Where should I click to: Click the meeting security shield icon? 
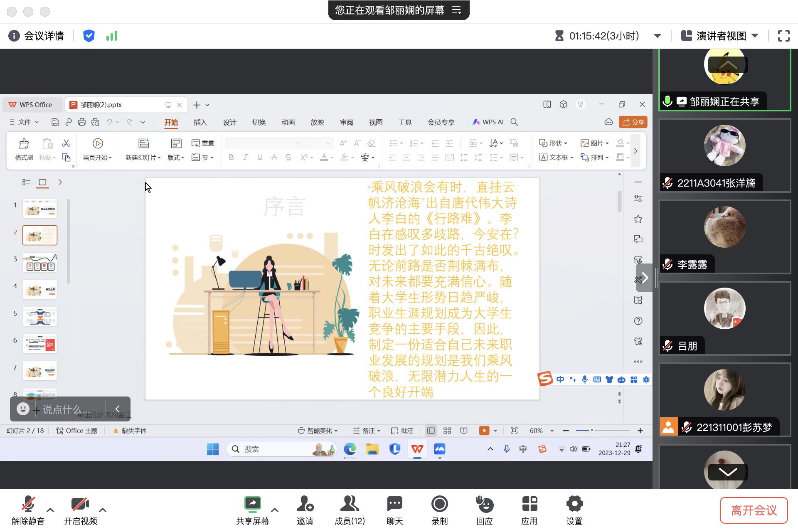[x=89, y=36]
